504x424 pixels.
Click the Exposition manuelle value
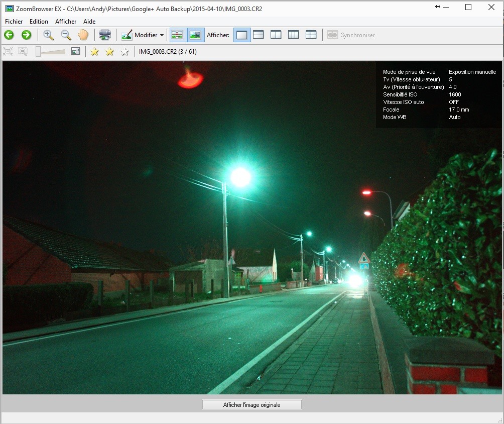(472, 72)
